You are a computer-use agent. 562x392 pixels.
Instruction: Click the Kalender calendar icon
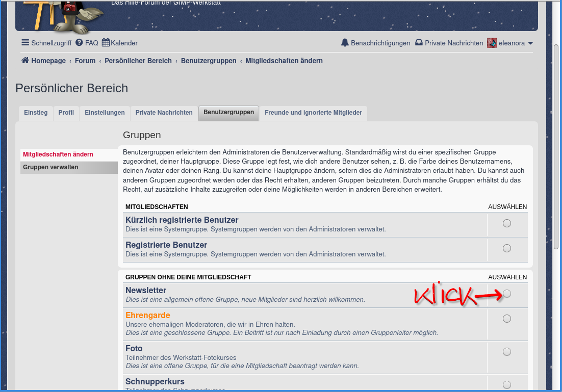pyautogui.click(x=106, y=43)
